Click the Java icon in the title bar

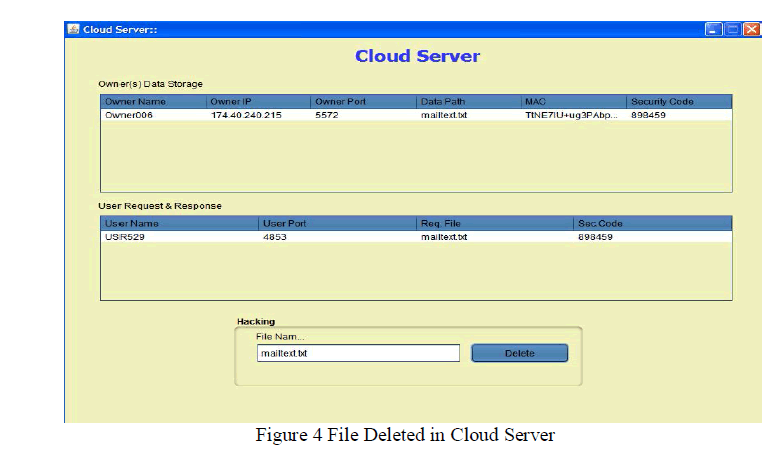pos(73,29)
